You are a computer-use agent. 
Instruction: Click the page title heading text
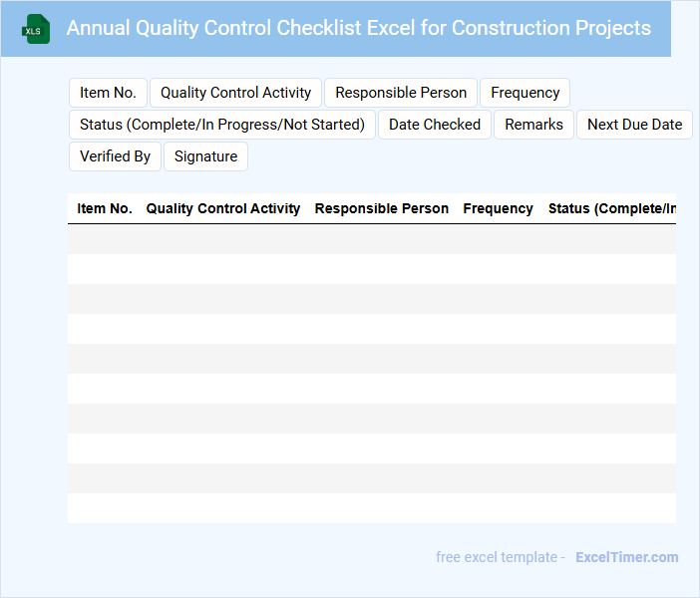coord(358,28)
